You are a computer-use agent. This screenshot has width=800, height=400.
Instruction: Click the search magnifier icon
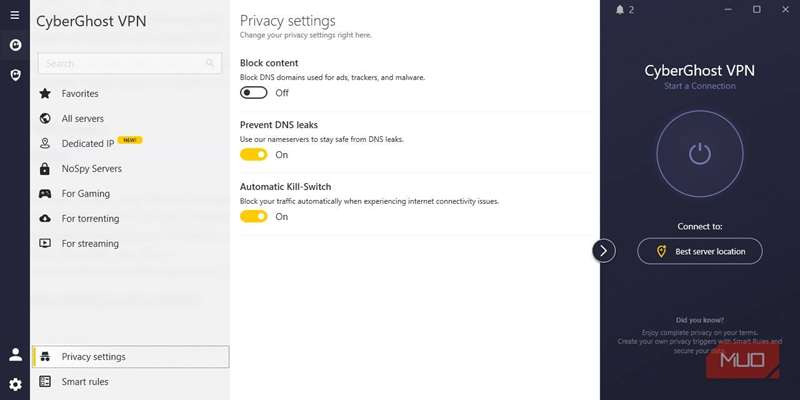click(x=211, y=63)
